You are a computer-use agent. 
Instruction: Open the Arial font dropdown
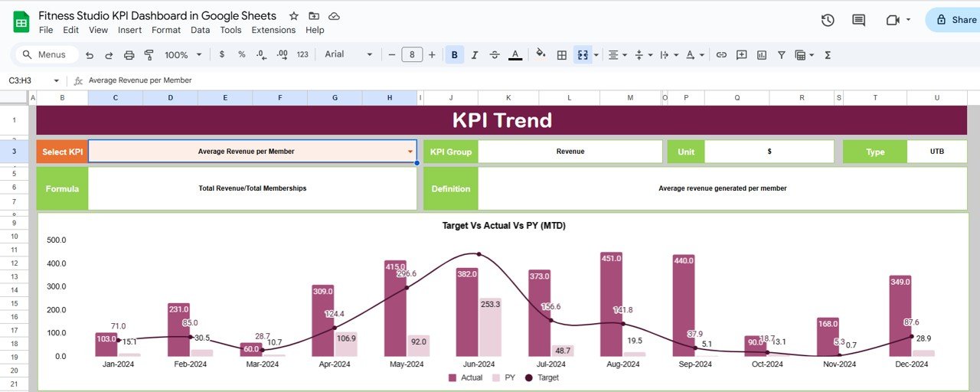(x=348, y=55)
